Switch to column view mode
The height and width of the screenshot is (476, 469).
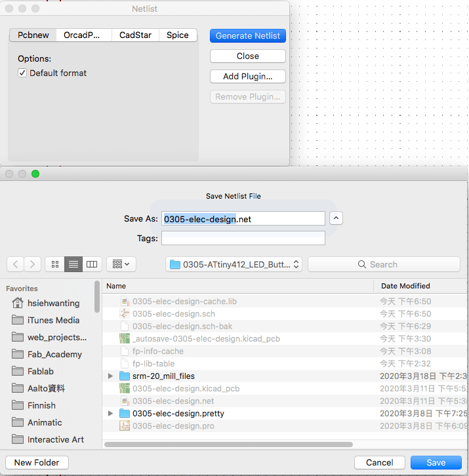pos(92,264)
